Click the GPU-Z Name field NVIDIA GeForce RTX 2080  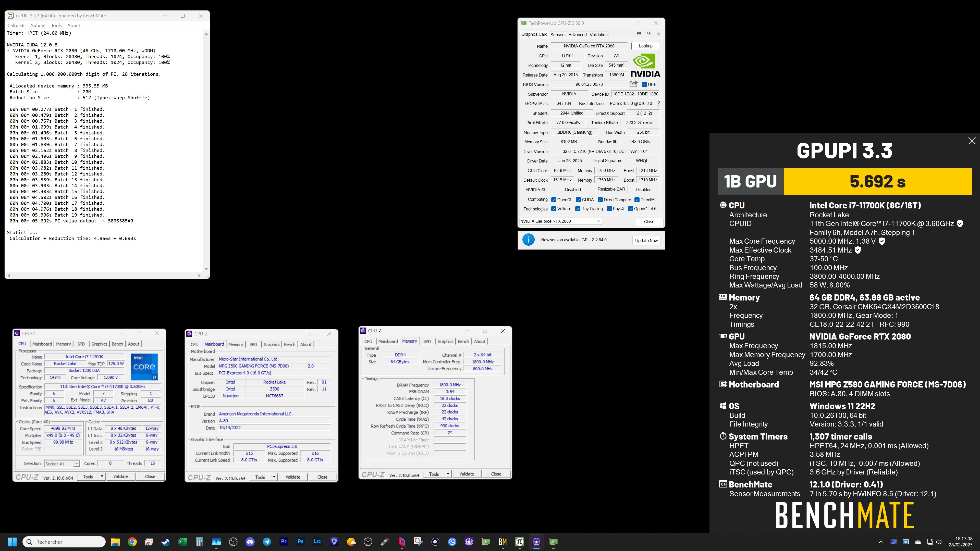point(589,46)
